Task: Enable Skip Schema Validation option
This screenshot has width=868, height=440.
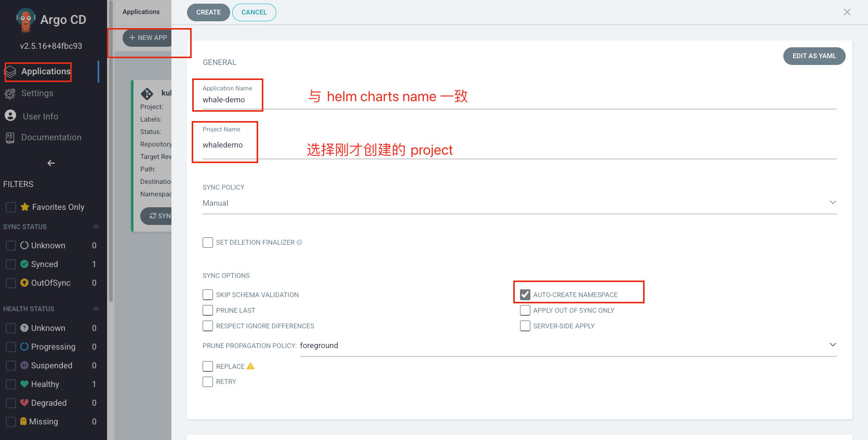Action: click(x=208, y=295)
